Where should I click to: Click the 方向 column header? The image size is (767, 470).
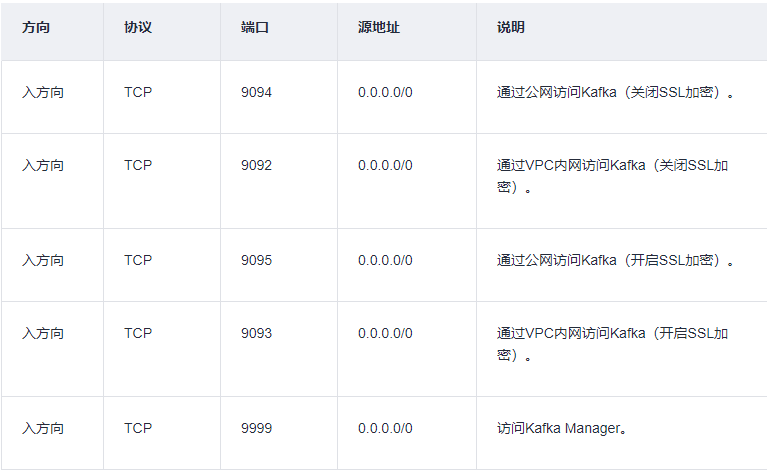tap(36, 28)
